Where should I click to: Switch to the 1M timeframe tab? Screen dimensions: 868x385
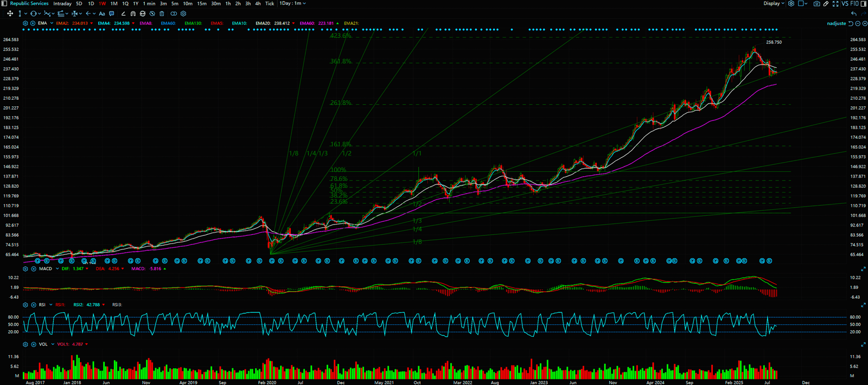pyautogui.click(x=114, y=4)
